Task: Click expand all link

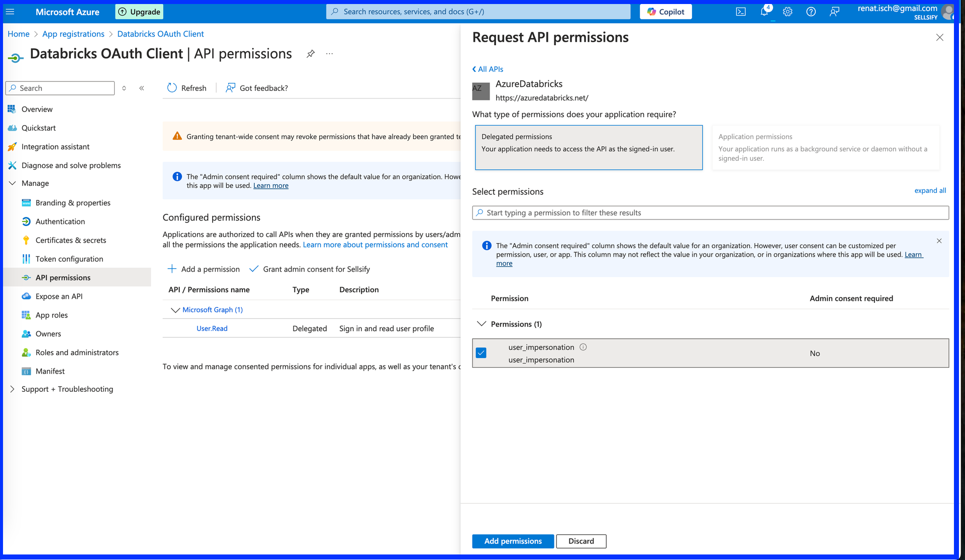Action: [x=930, y=190]
